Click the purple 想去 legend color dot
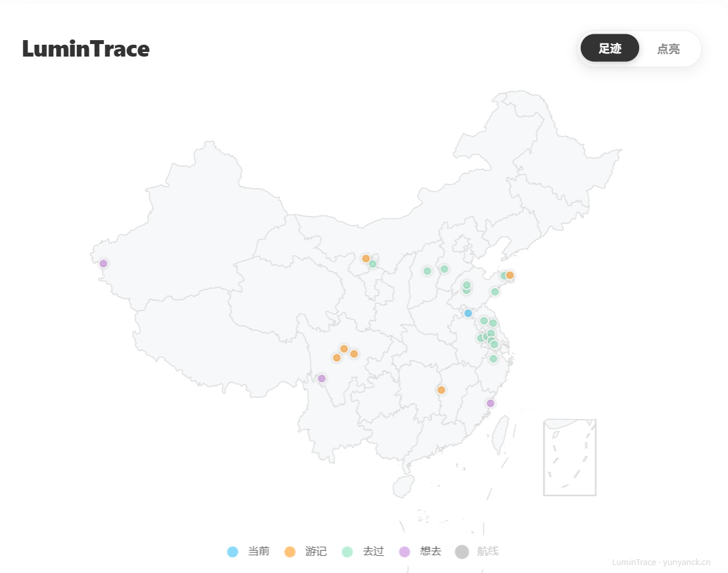Viewport: 728px width, 573px height. pyautogui.click(x=404, y=551)
